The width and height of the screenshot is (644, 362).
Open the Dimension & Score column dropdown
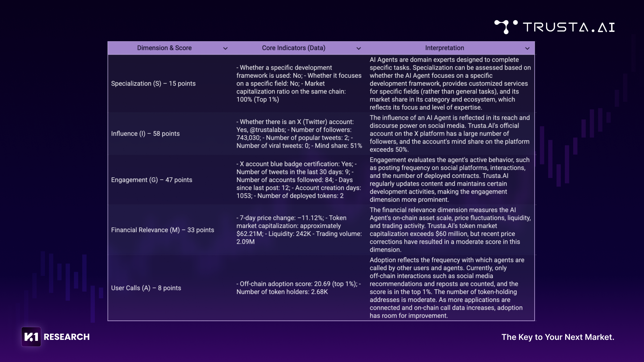[225, 48]
